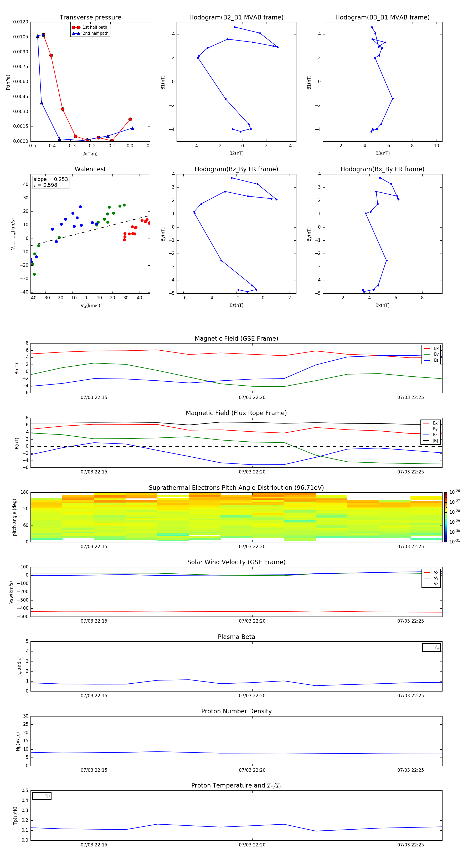Select the 'r = 0.598' annotation
Viewport: 473px width, 868px height.
pyautogui.click(x=45, y=185)
